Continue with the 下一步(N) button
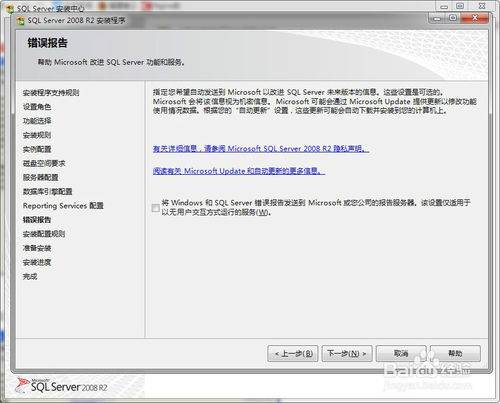The image size is (500, 403). [347, 353]
